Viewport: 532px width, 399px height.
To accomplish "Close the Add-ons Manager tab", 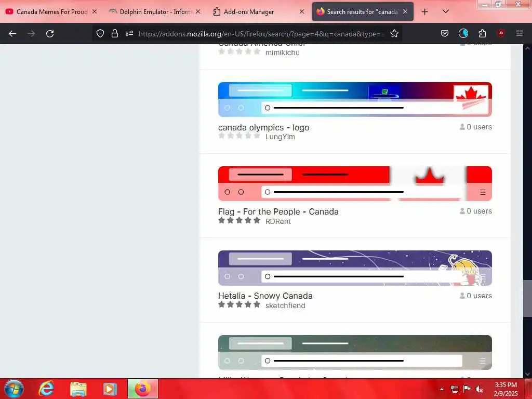I will pos(302,12).
